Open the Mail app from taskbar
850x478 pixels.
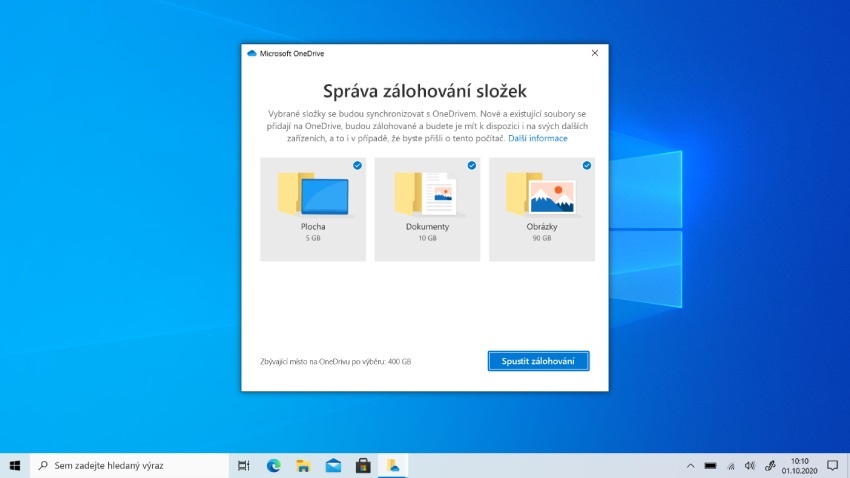click(x=333, y=466)
